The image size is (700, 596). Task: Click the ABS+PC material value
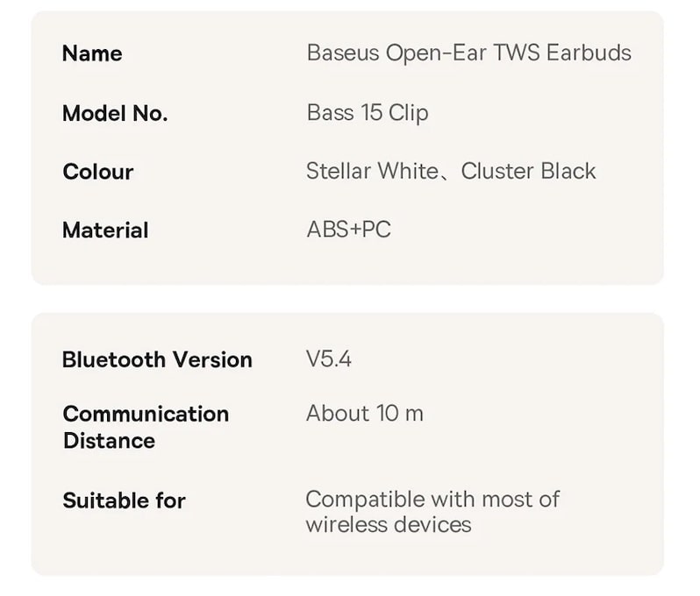click(x=349, y=230)
